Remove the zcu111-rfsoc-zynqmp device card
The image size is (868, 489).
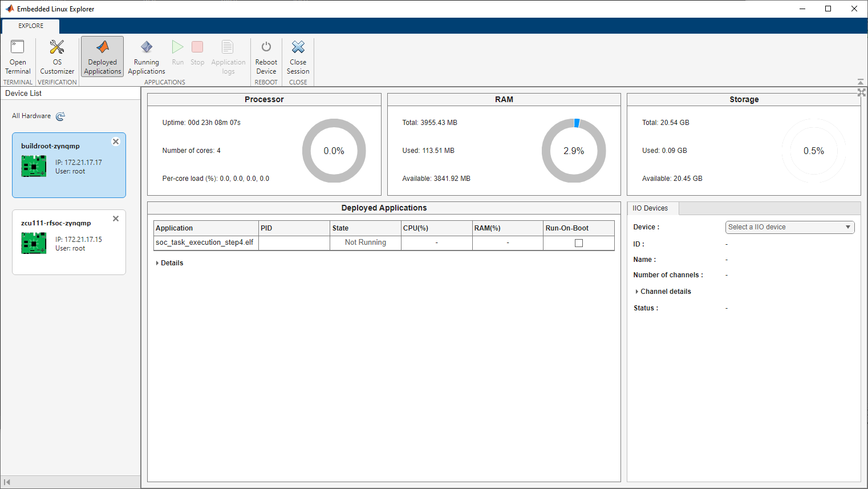116,219
